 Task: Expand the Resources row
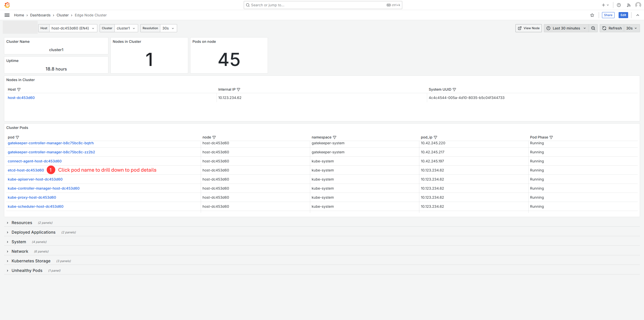point(22,223)
